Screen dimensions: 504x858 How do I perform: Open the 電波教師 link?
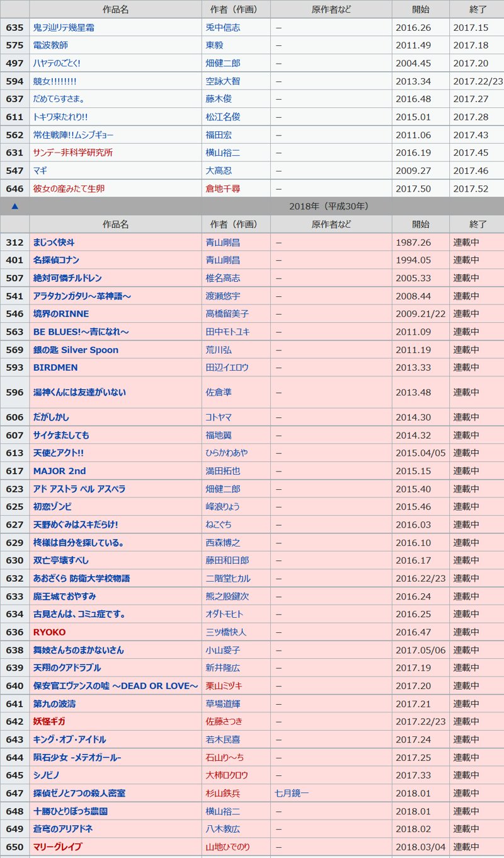click(50, 45)
